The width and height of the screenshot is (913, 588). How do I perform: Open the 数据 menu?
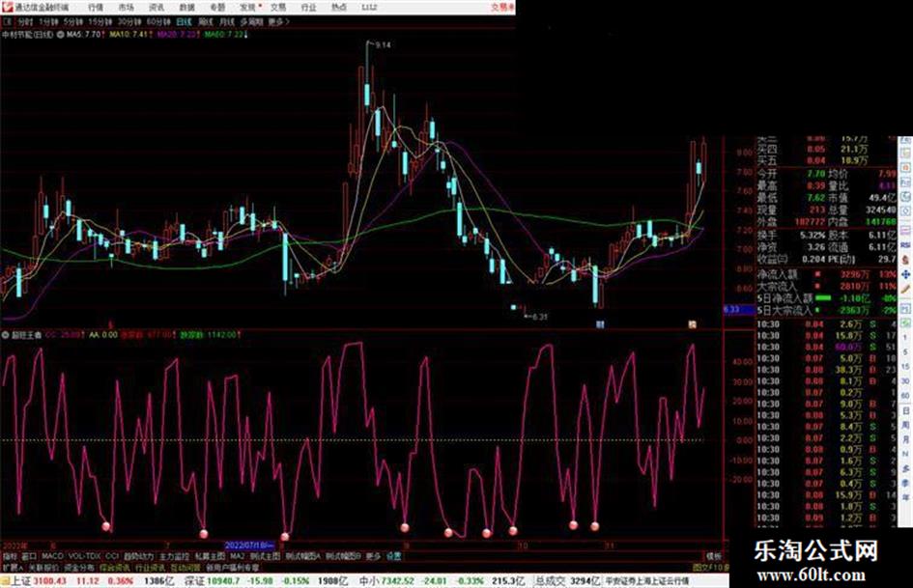pyautogui.click(x=186, y=8)
